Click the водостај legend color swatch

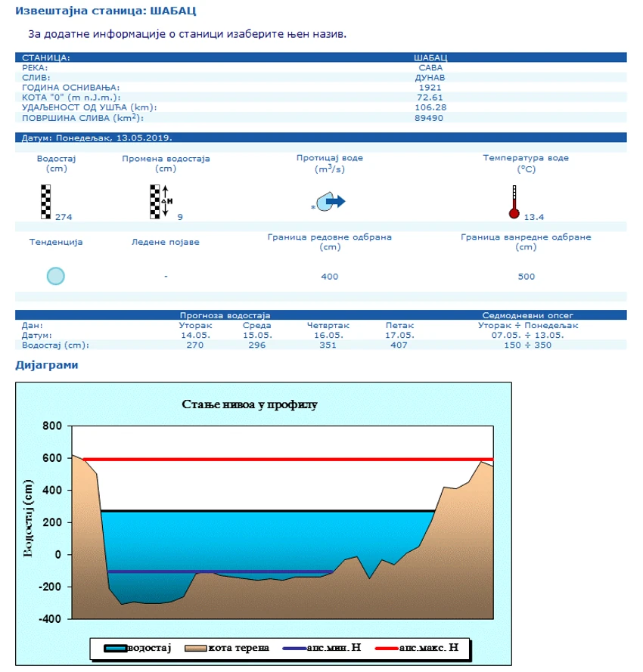tap(116, 648)
